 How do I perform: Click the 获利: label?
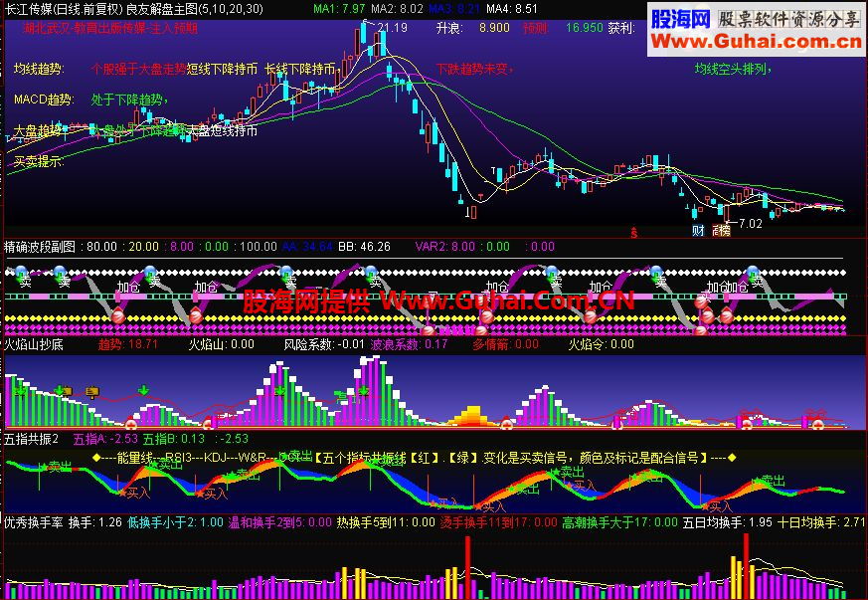[x=621, y=28]
